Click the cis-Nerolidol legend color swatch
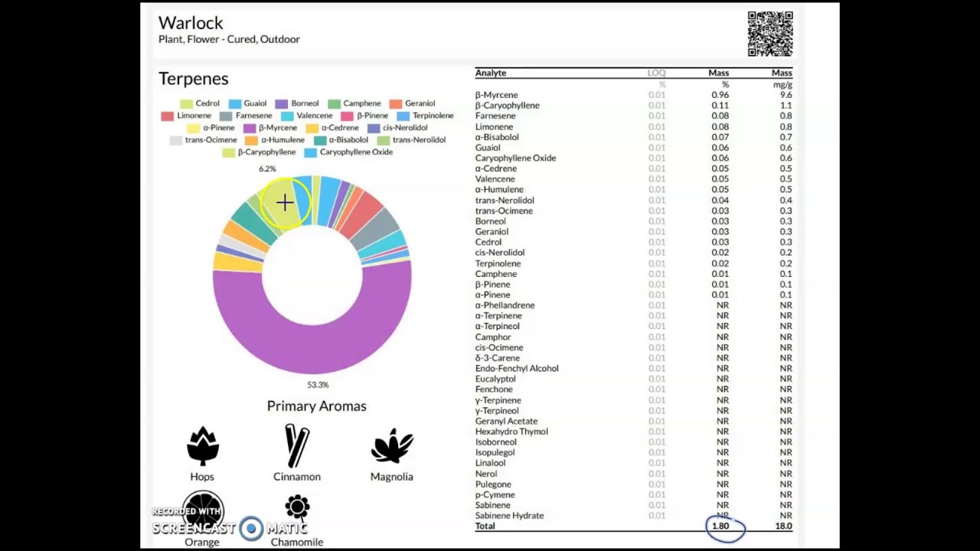980x551 pixels. coord(374,128)
